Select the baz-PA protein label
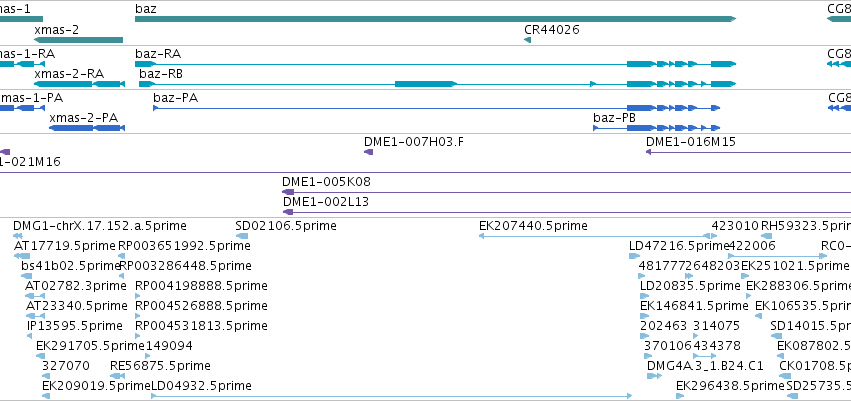 176,98
